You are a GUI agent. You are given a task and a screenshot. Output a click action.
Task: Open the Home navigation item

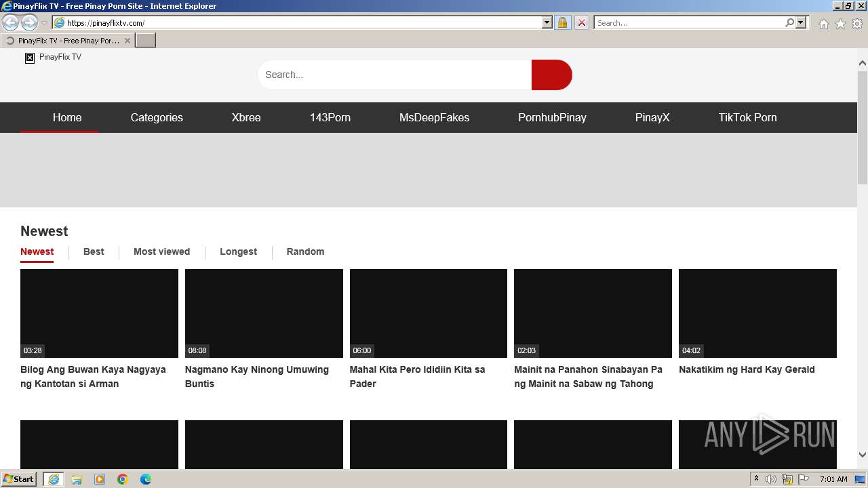click(x=67, y=117)
